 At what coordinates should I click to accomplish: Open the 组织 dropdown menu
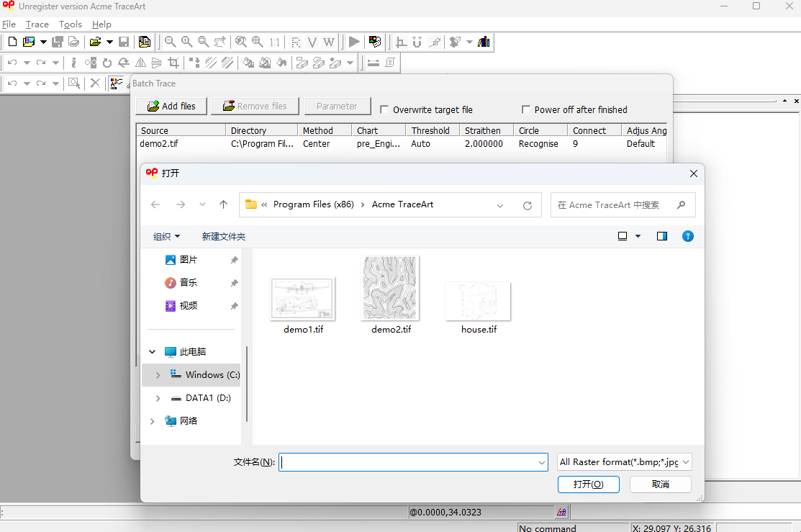point(166,236)
